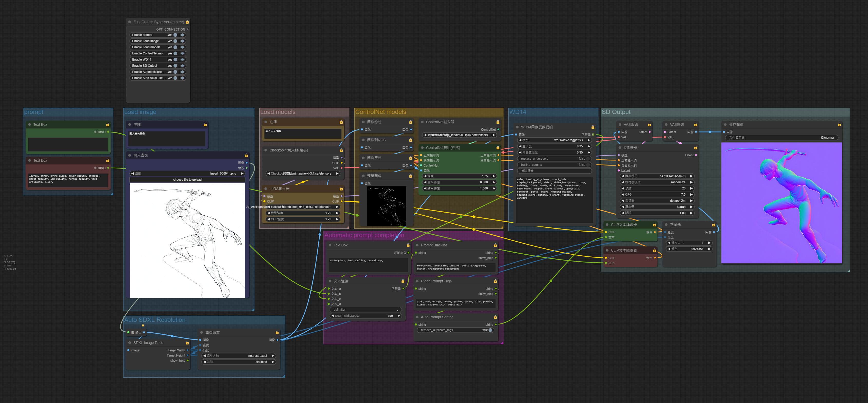Image resolution: width=868 pixels, height=403 pixels.
Task: Click the arrow icon beside Enable SD Output
Action: [182, 66]
